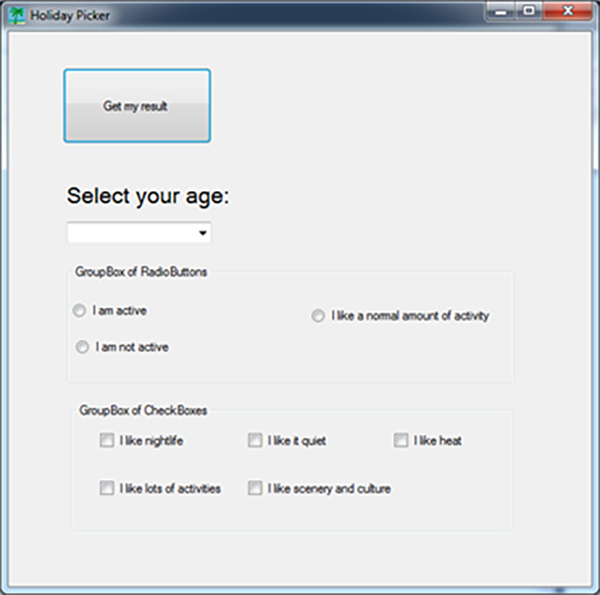Click the Select your age heading
Image resolution: width=600 pixels, height=595 pixels.
pyautogui.click(x=148, y=196)
